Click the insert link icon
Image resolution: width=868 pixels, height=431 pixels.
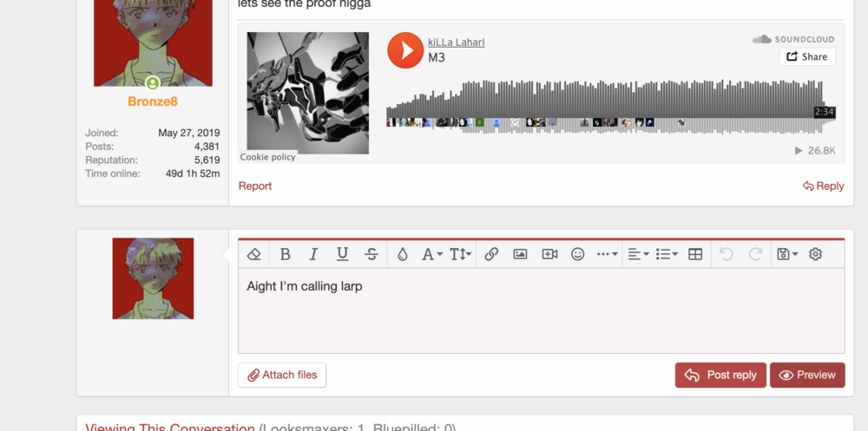(491, 254)
